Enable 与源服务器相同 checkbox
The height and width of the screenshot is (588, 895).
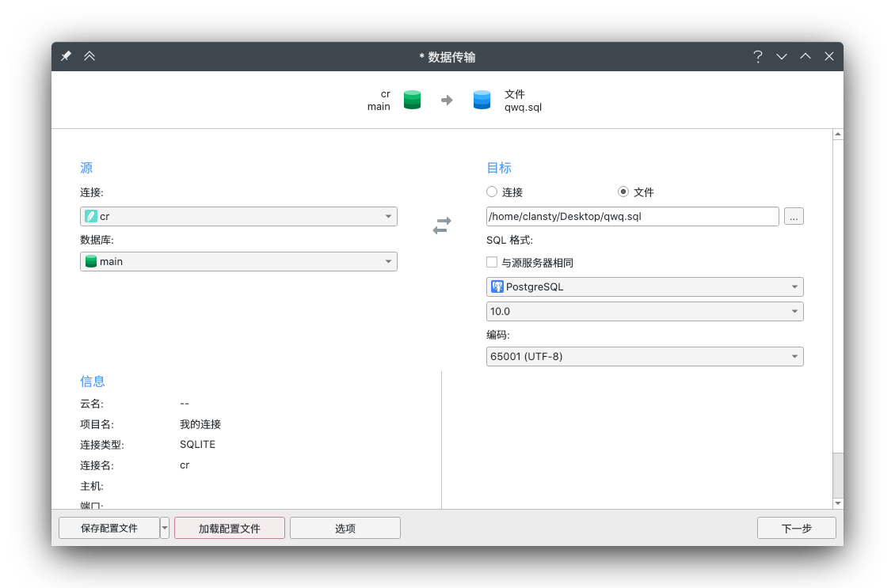tap(492, 262)
